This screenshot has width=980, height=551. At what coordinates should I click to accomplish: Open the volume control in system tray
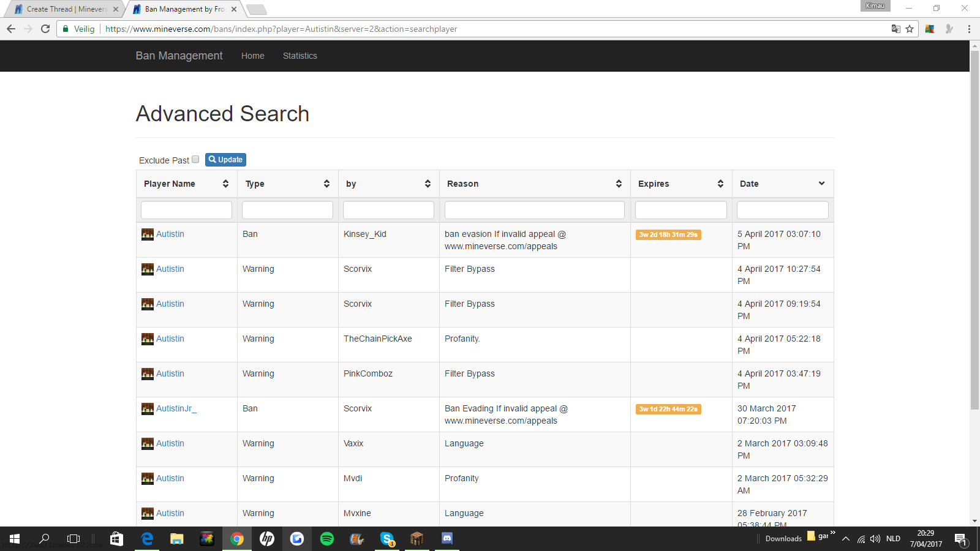tap(875, 539)
